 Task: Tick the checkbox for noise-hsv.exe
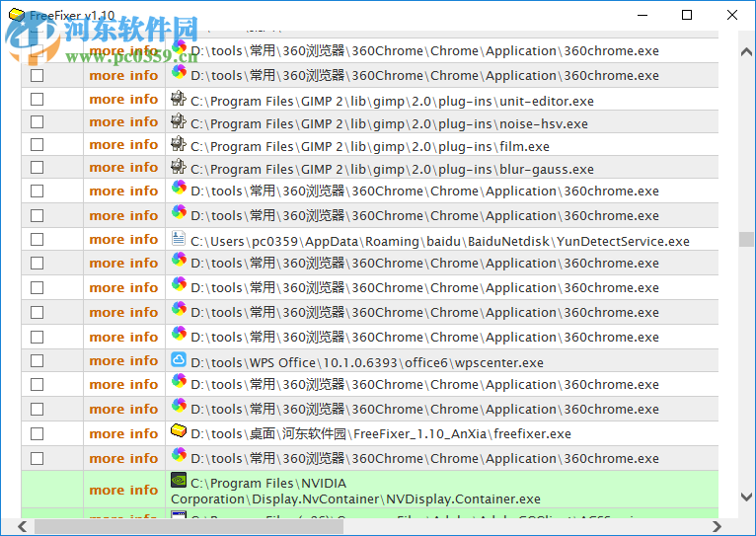coord(38,122)
